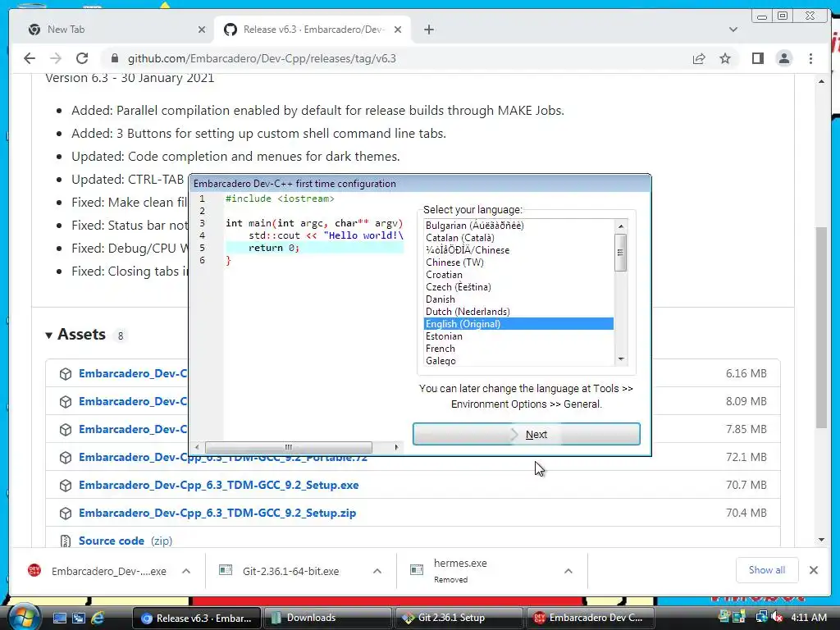
Task: Click the Next button in configuration dialog
Action: (x=526, y=434)
